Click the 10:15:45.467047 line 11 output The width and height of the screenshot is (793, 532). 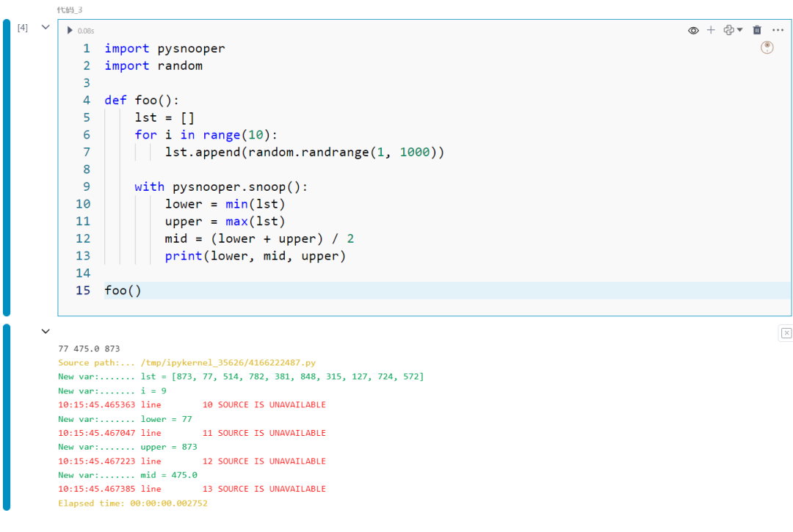coord(192,433)
